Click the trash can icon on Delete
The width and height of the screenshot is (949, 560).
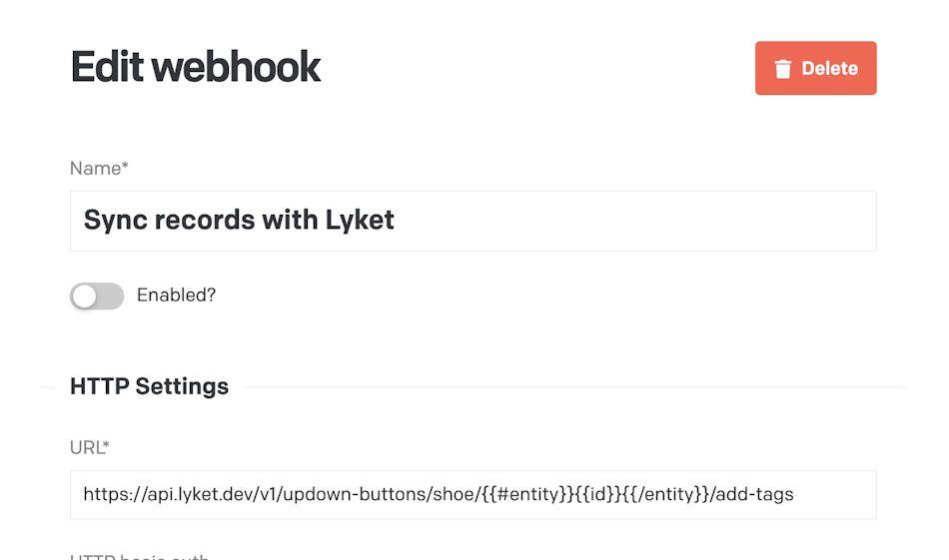[782, 69]
